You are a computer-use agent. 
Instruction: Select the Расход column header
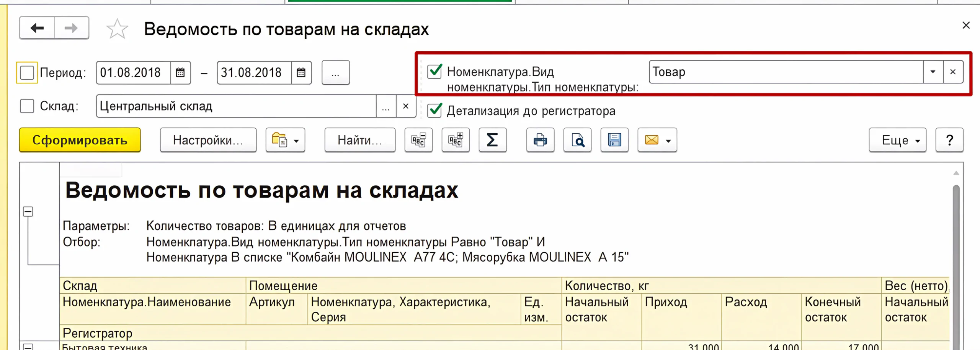[x=762, y=317]
